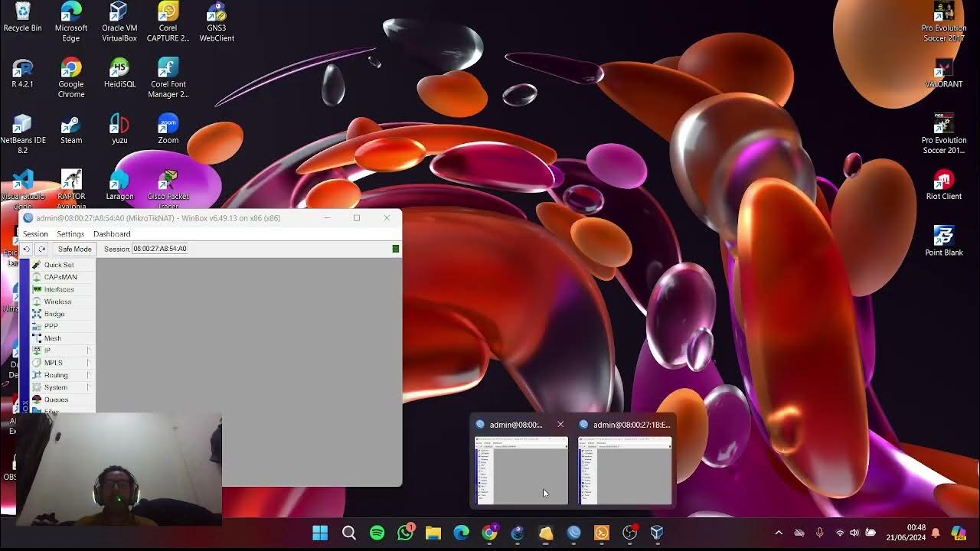
Task: Expand the Routing submenu arrow
Action: coord(88,375)
